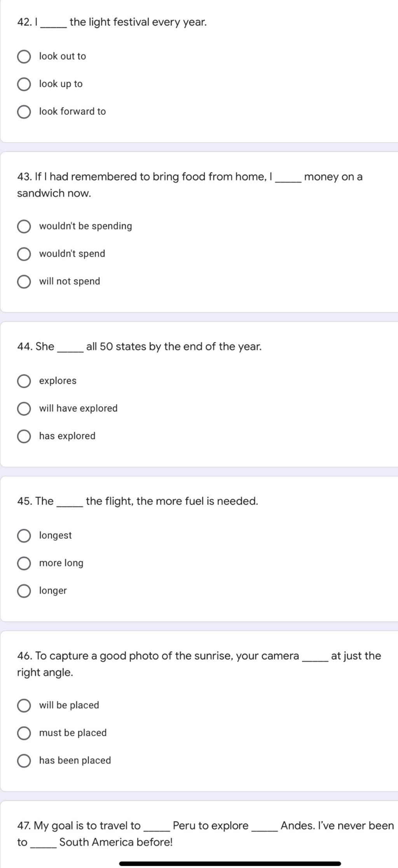
Task: Choose 'will have explored' option
Action: (24, 409)
